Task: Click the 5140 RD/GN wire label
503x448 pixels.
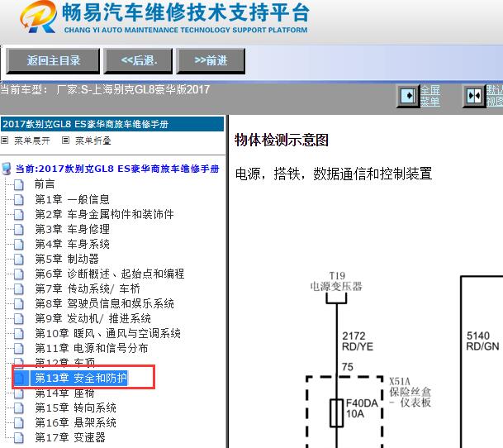Action: tap(482, 341)
